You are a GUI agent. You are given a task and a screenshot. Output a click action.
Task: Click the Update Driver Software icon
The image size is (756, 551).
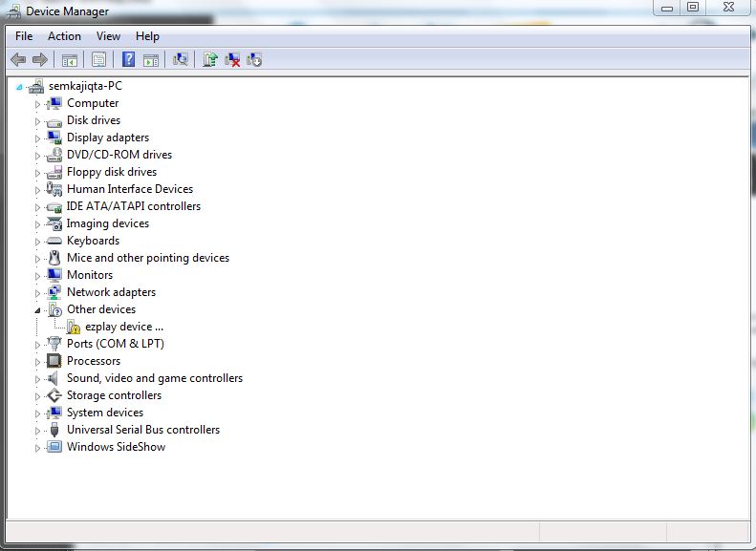pyautogui.click(x=210, y=59)
